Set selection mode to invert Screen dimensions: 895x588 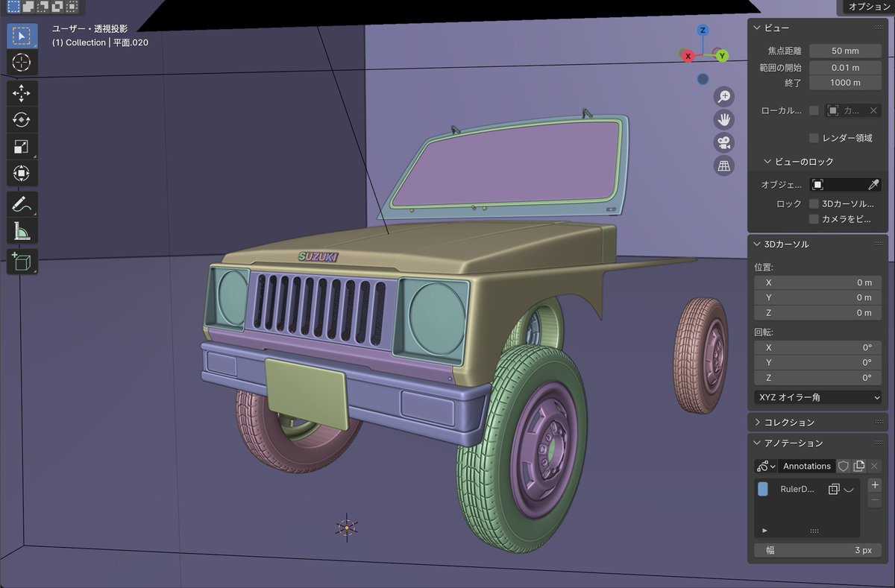[56, 7]
